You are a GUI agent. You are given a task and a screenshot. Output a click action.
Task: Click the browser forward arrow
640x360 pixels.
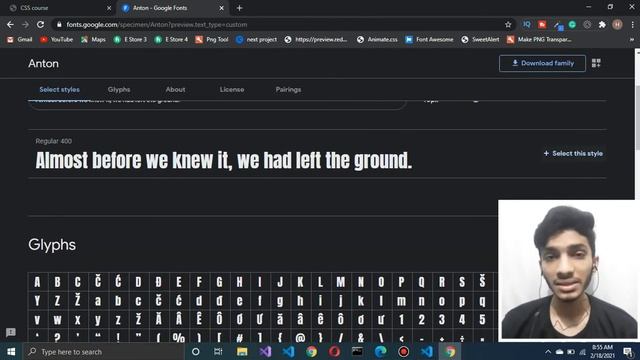[25, 24]
